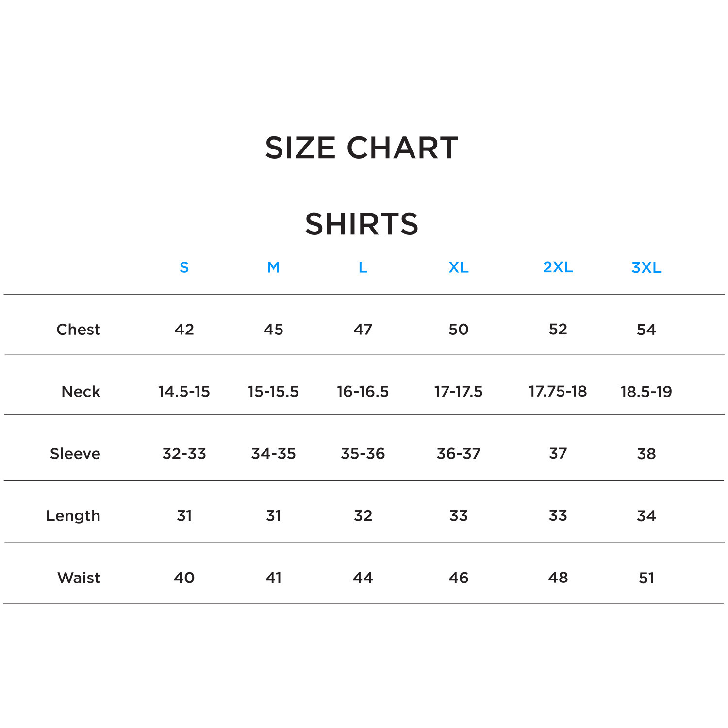This screenshot has width=728, height=728.
Task: Click the chest value 42 for size S
Action: 184,330
